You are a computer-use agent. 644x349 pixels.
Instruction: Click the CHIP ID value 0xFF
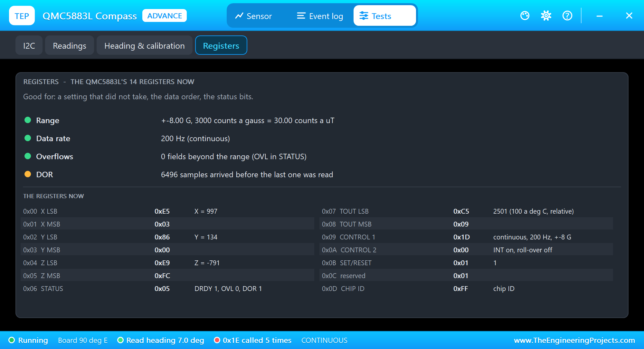point(460,288)
